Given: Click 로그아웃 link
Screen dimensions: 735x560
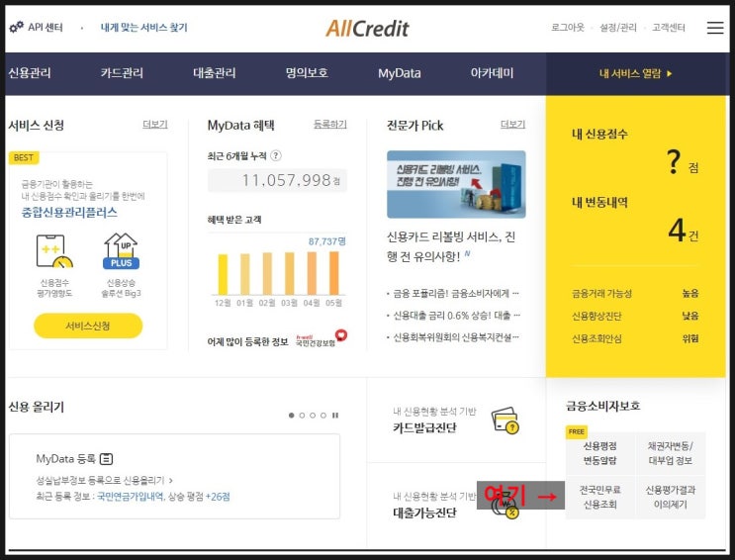Looking at the screenshot, I should (568, 27).
